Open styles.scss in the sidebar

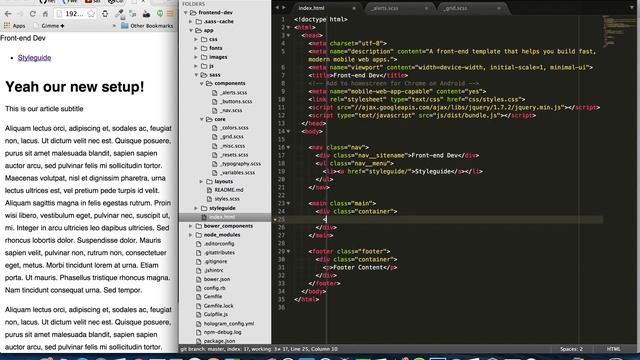coord(227,199)
